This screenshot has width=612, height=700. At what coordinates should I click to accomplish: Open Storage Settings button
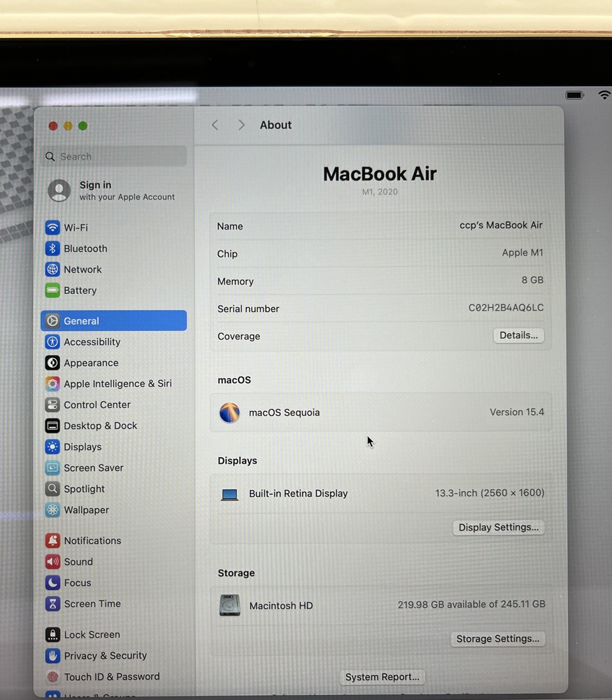tap(497, 638)
